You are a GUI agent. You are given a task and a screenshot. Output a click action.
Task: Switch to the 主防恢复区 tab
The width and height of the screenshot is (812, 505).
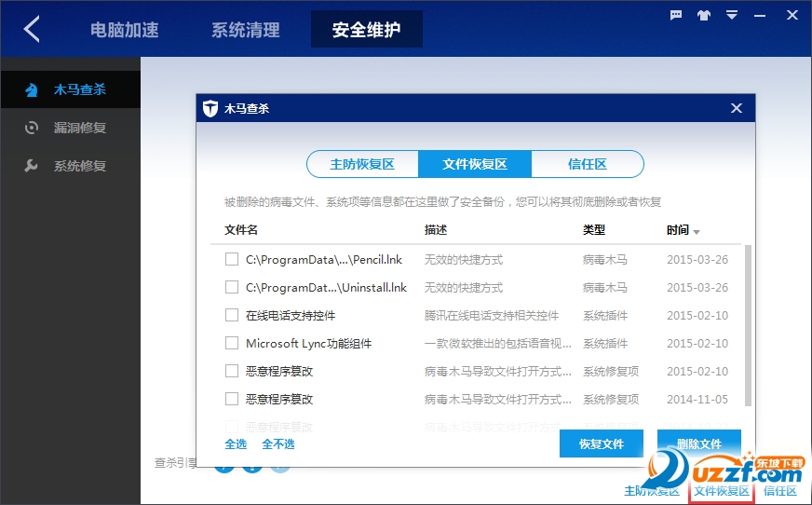coord(362,164)
